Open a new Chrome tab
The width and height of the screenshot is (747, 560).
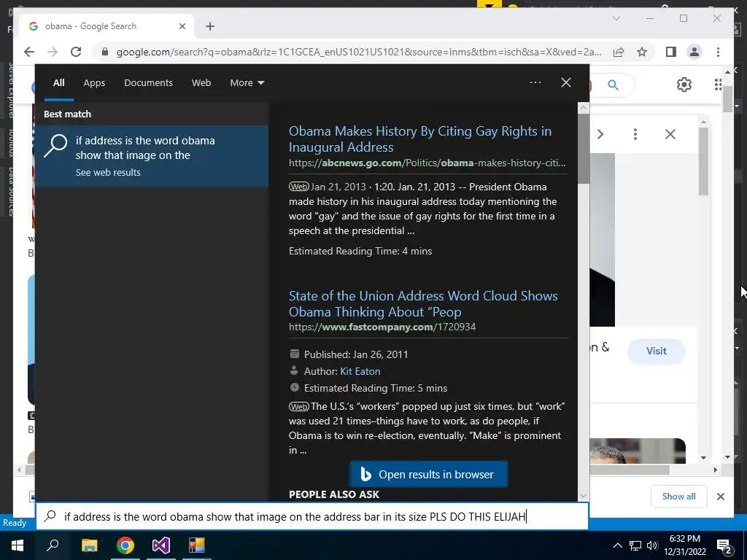210,26
